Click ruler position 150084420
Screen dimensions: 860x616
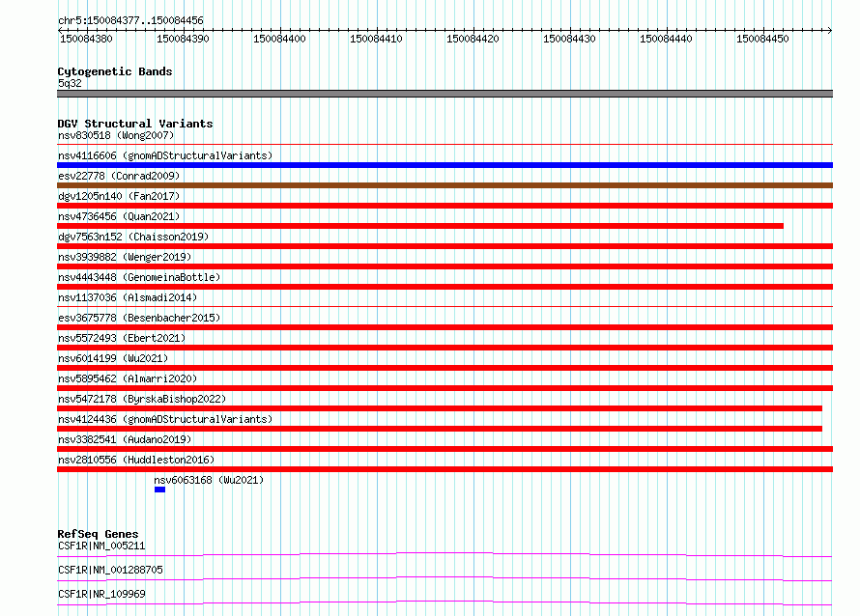(473, 39)
